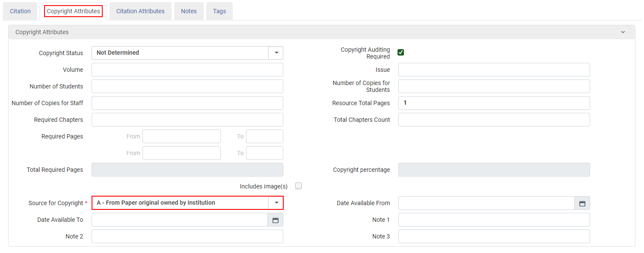Focus the Note 3 input field

494,236
